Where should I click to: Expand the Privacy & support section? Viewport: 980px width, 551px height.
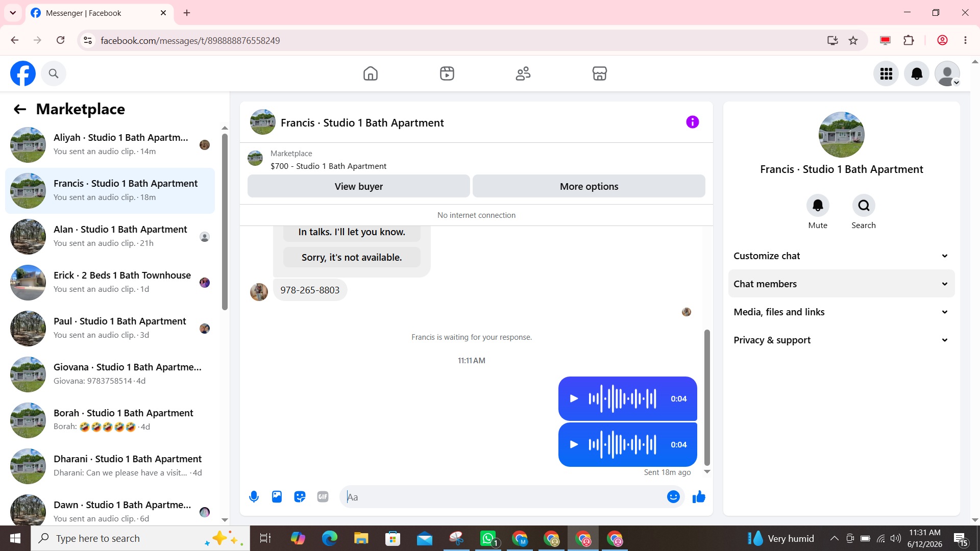(841, 340)
